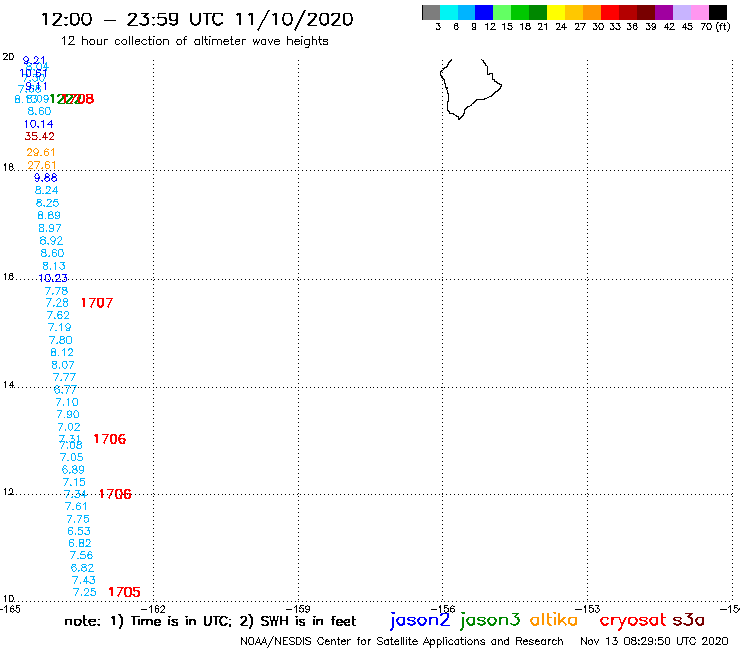Click the 7.90 wave height value

(68, 414)
